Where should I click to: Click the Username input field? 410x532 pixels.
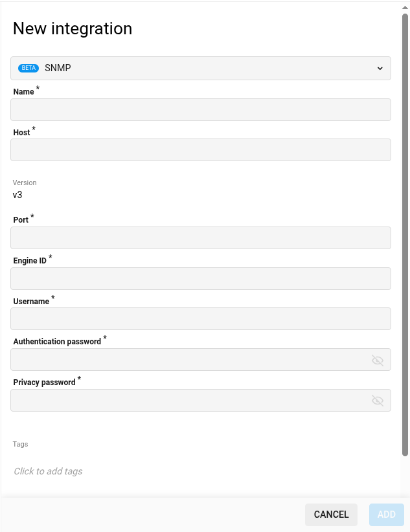(x=201, y=318)
